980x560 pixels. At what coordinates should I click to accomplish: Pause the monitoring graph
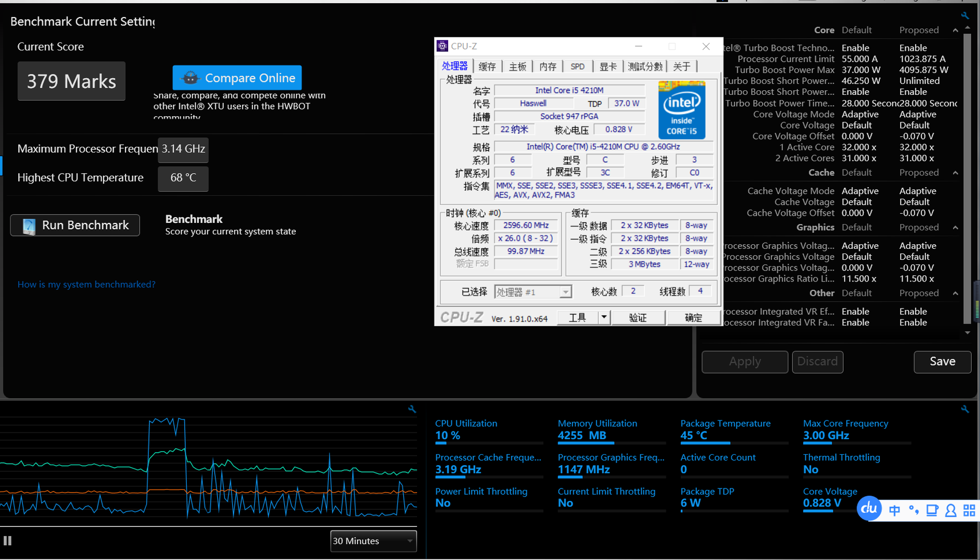[7, 541]
